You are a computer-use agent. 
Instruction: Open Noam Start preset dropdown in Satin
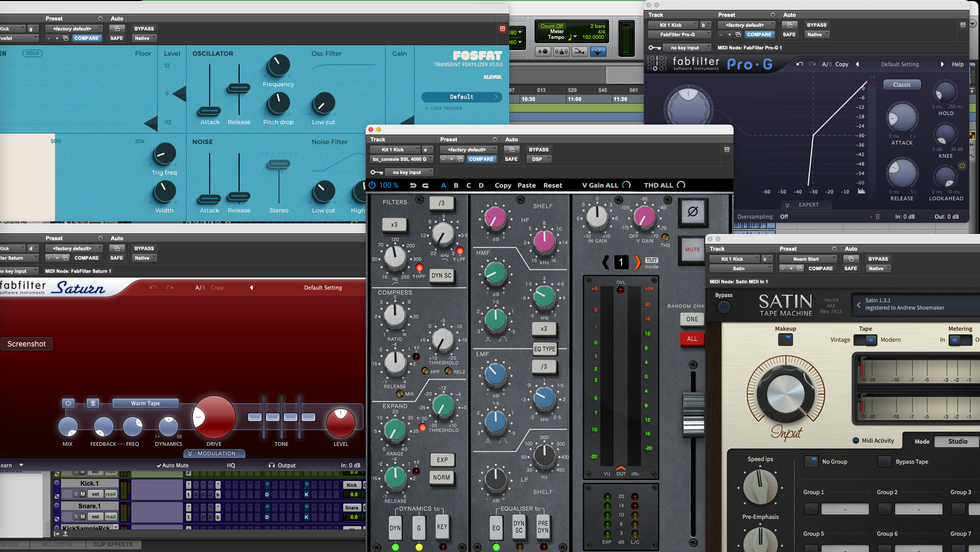coord(808,259)
